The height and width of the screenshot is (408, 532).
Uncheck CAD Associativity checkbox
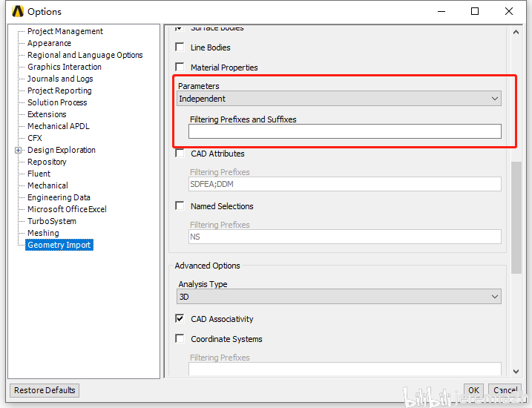pyautogui.click(x=180, y=318)
